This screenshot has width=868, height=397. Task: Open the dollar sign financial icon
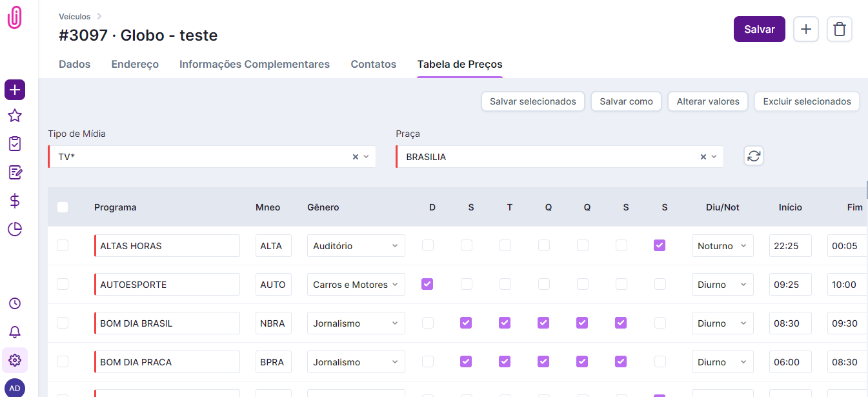click(15, 201)
